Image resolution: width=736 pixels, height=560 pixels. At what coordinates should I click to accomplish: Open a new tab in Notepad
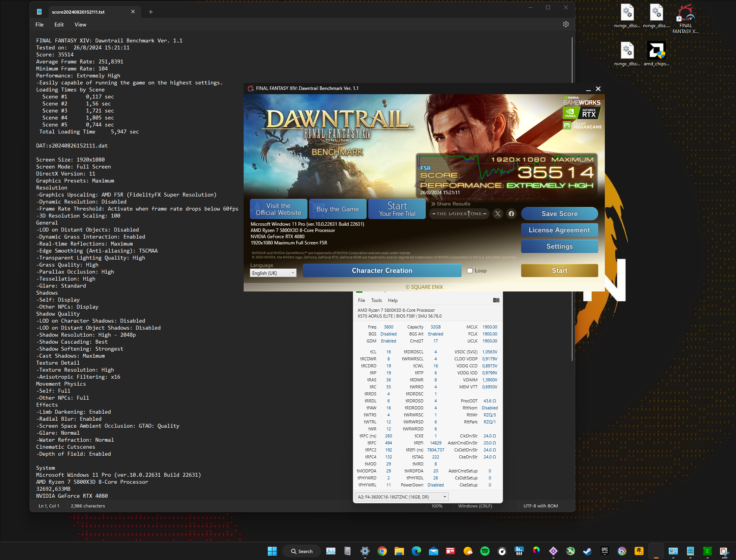click(151, 12)
